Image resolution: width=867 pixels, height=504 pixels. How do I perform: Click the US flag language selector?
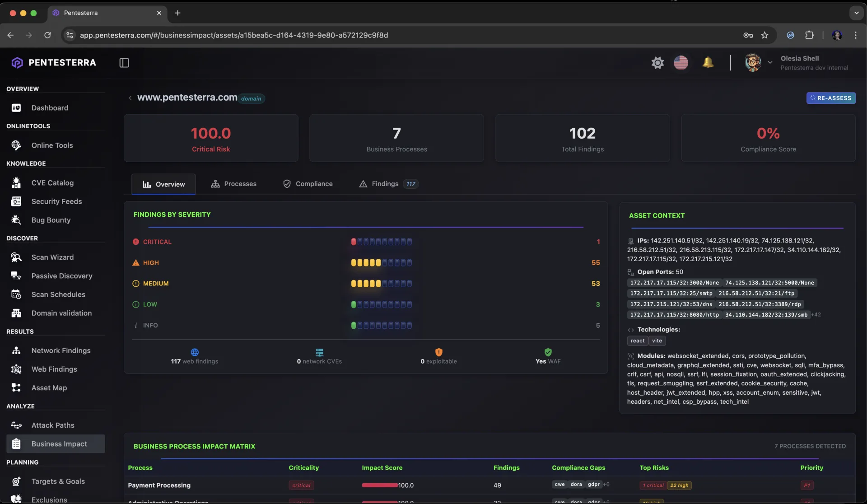point(681,63)
